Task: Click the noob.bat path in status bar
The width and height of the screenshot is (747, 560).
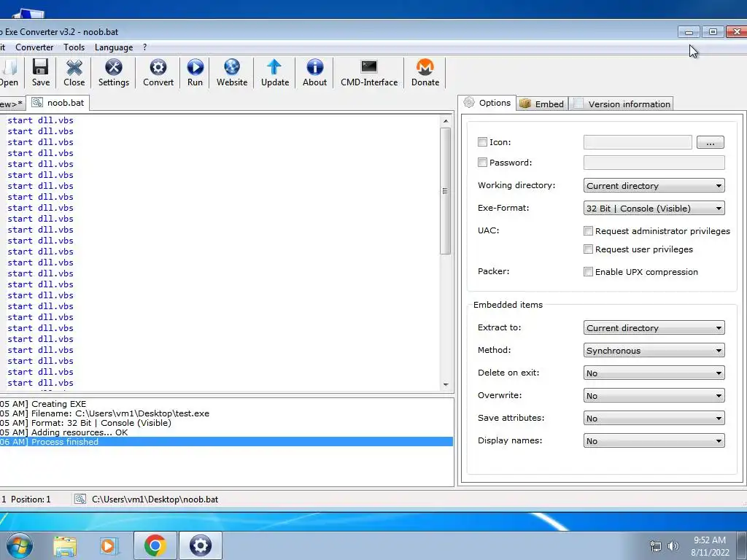Action: tap(155, 499)
